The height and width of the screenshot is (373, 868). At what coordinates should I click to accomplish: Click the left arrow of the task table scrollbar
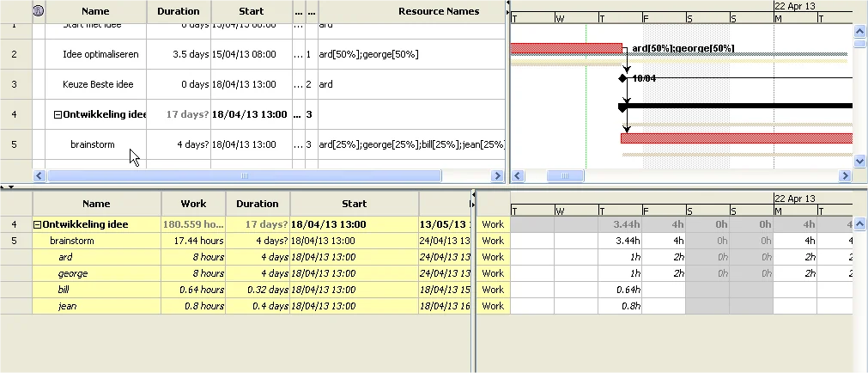39,175
